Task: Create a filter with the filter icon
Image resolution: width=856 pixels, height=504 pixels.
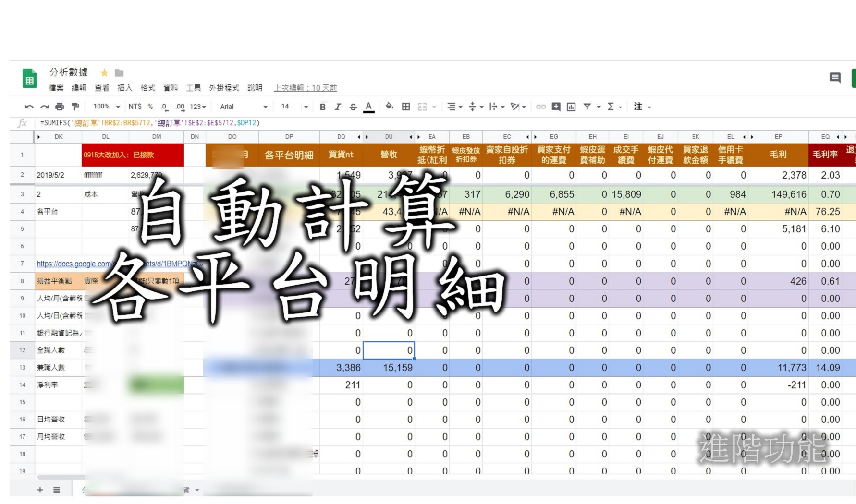Action: 587,107
